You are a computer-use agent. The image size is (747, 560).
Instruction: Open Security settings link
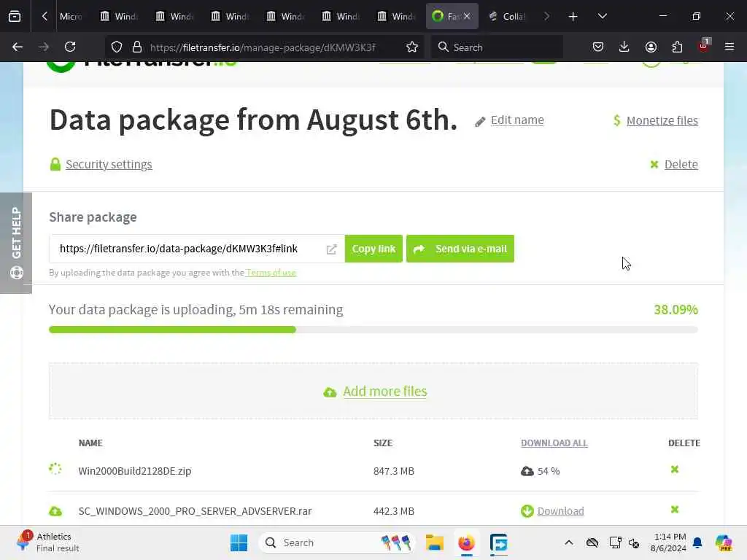click(109, 164)
